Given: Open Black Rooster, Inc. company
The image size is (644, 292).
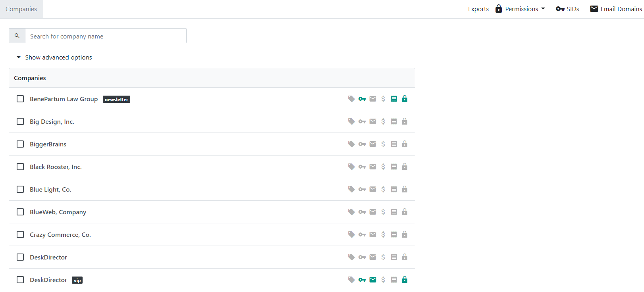Looking at the screenshot, I should pyautogui.click(x=56, y=167).
